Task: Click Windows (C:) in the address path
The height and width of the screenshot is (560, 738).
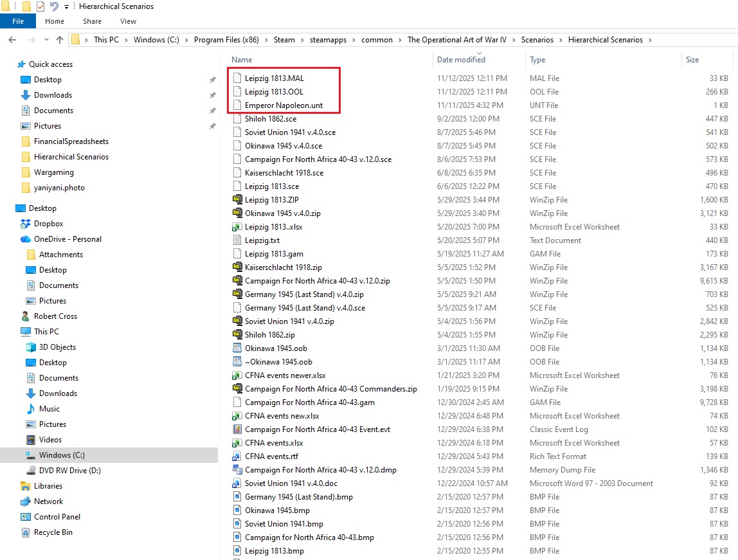Action: coord(156,40)
